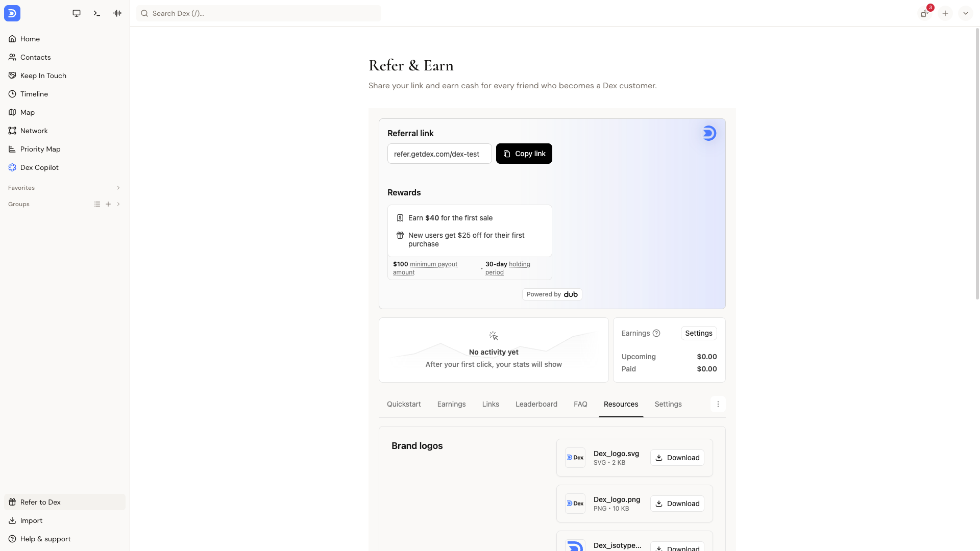Image resolution: width=980 pixels, height=551 pixels.
Task: Click the Refer to Dex gift icon
Action: [12, 502]
